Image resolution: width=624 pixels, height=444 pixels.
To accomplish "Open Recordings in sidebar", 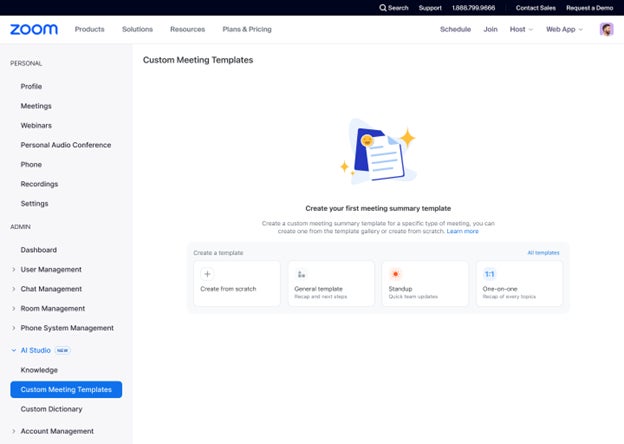I will click(39, 184).
